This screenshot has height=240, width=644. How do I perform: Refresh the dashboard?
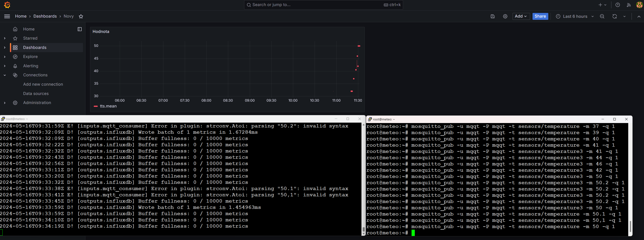615,17
